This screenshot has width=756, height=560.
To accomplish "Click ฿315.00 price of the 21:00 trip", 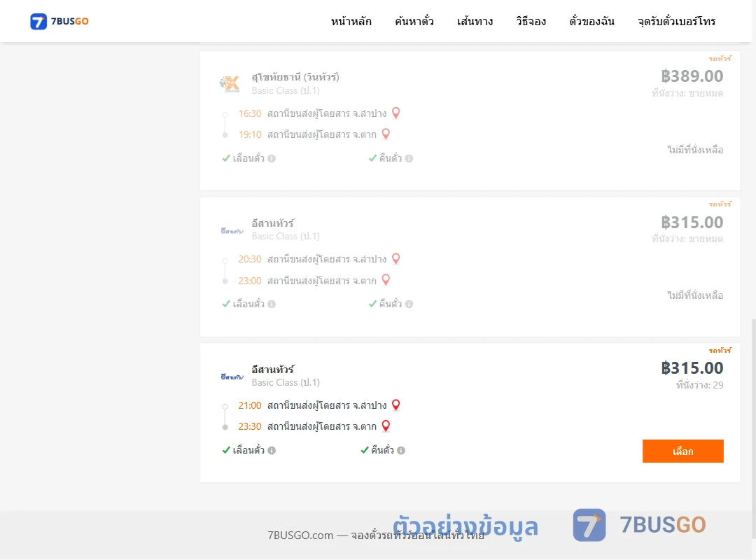I will click(x=692, y=368).
